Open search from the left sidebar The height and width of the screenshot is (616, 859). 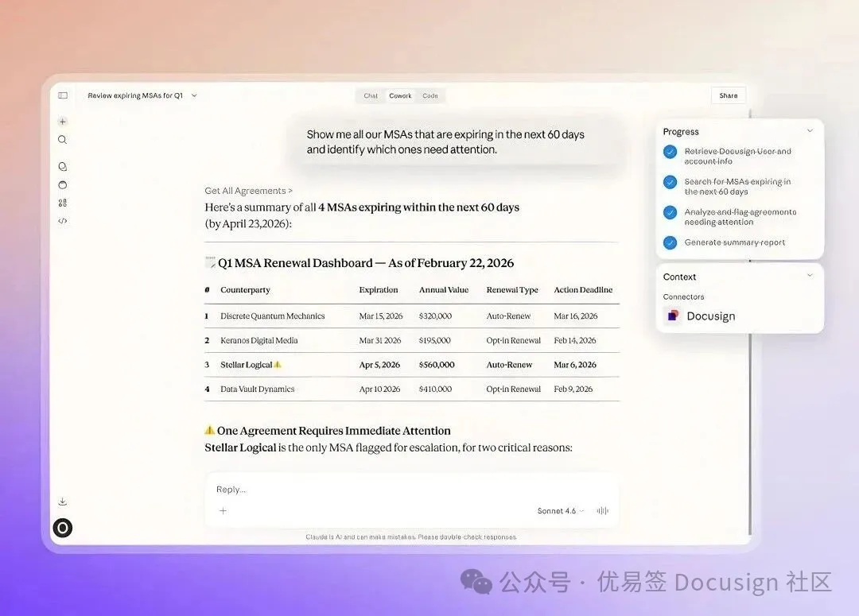pyautogui.click(x=63, y=140)
